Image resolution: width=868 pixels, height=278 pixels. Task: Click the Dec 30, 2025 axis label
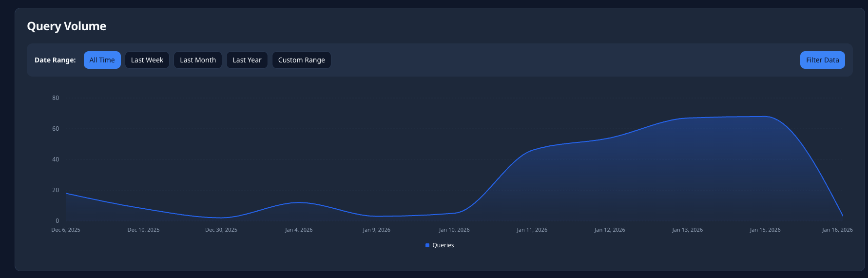(x=221, y=230)
